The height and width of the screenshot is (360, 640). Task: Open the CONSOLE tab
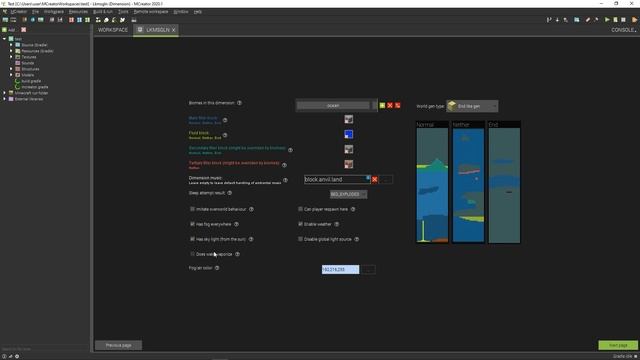point(623,30)
